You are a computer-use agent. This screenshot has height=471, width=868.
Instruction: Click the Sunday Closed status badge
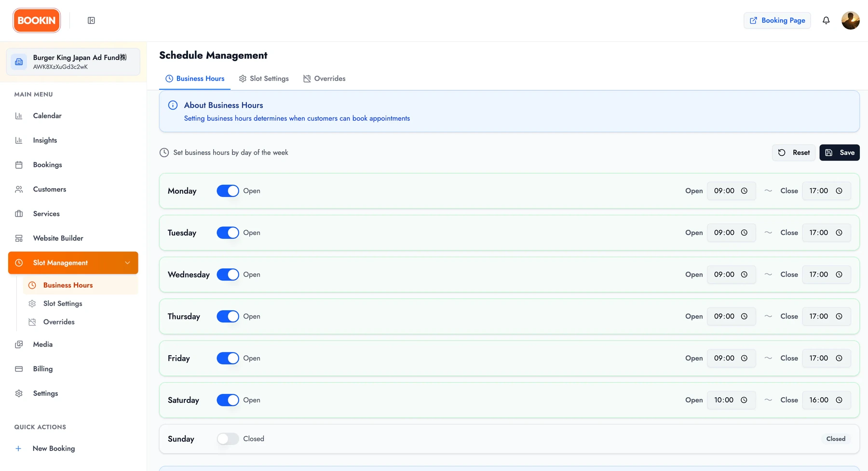pyautogui.click(x=836, y=439)
